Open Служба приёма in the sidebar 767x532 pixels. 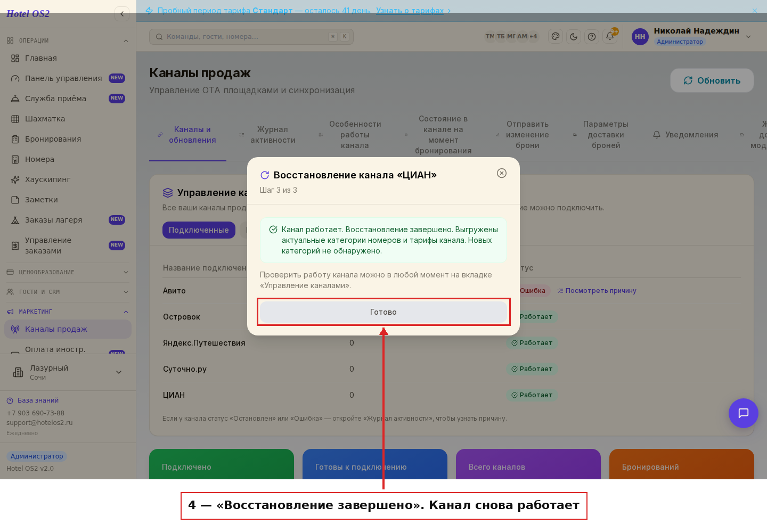68,99
